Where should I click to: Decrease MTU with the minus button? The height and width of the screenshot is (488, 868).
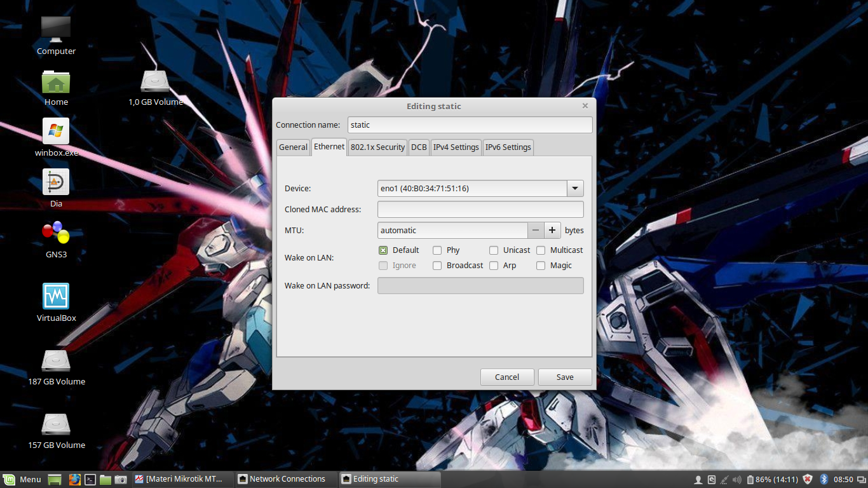[x=536, y=230]
